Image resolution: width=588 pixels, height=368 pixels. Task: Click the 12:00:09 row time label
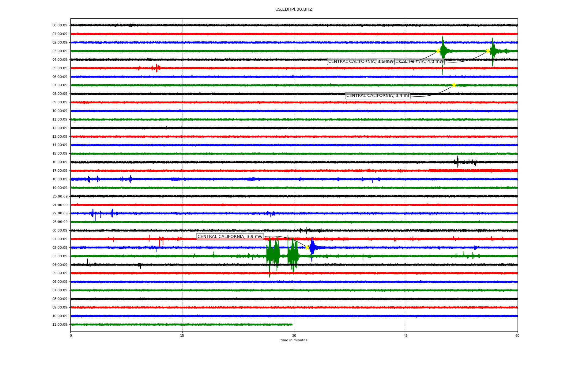point(60,128)
